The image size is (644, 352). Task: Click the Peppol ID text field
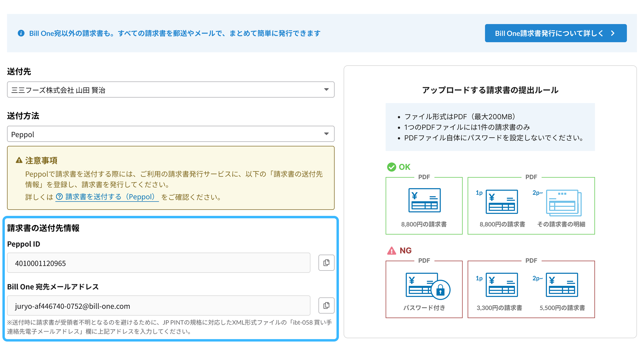coord(159,263)
